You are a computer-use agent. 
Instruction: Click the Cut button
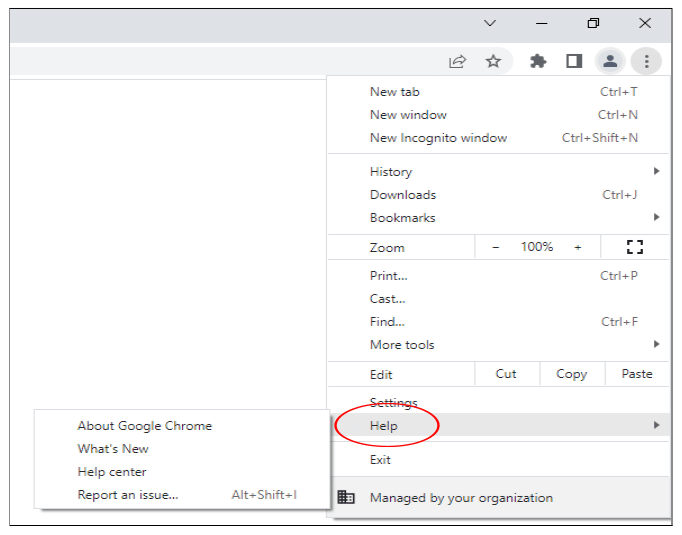coord(506,374)
